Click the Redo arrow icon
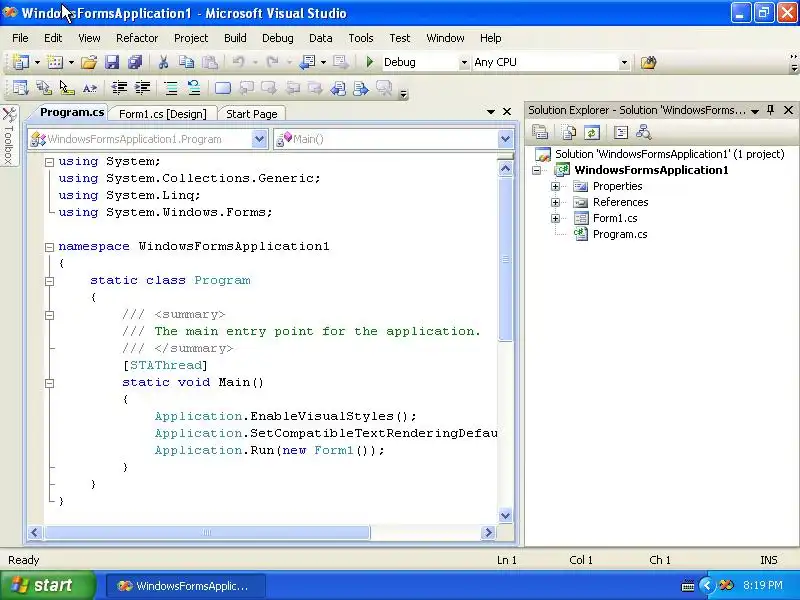The image size is (800, 600). coord(272,62)
